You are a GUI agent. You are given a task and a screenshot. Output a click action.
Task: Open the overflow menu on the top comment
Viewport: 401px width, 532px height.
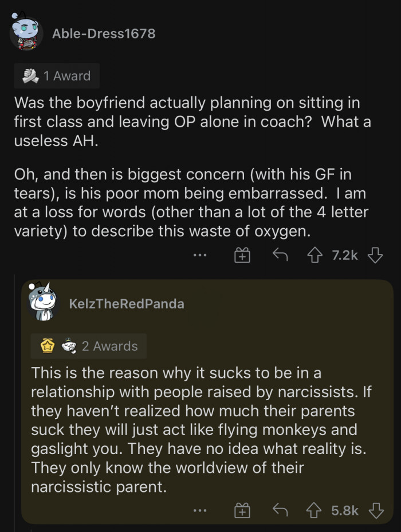point(200,255)
